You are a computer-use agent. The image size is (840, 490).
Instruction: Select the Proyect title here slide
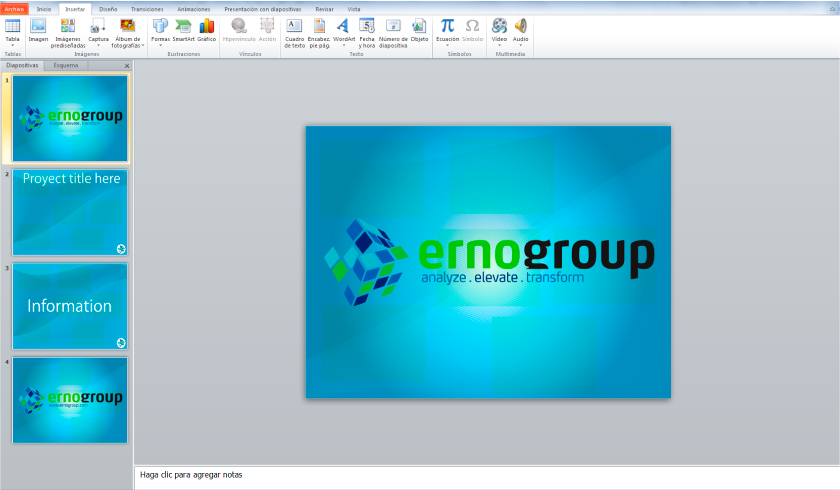coord(70,213)
